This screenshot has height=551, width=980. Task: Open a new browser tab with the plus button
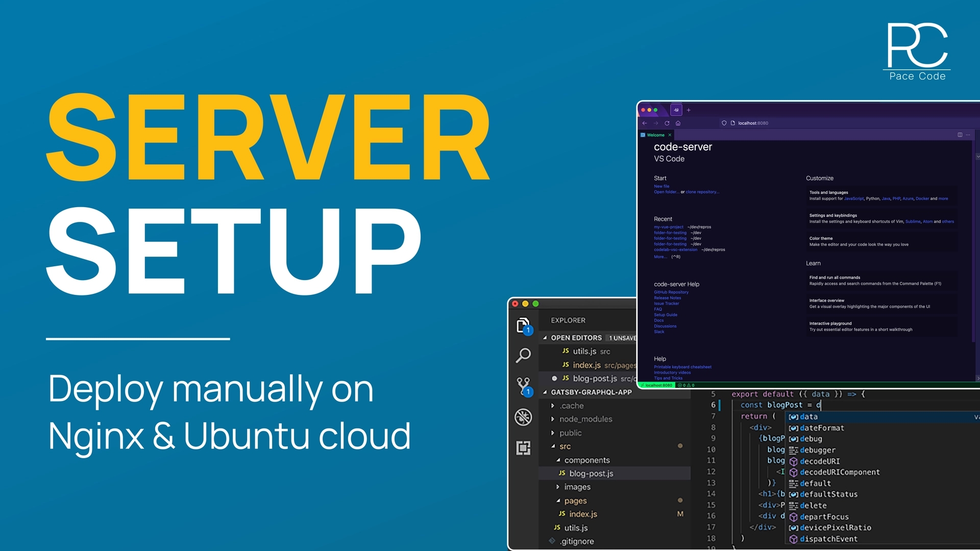pyautogui.click(x=689, y=110)
